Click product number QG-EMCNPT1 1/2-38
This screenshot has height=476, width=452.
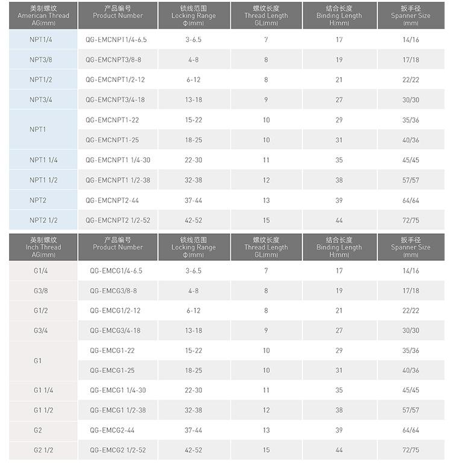(x=118, y=180)
